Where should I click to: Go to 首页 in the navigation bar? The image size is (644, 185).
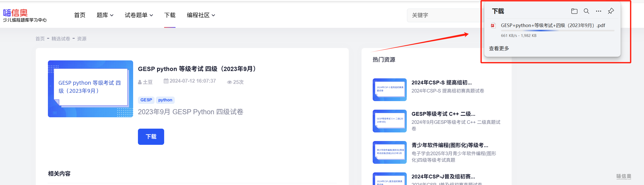click(x=80, y=15)
